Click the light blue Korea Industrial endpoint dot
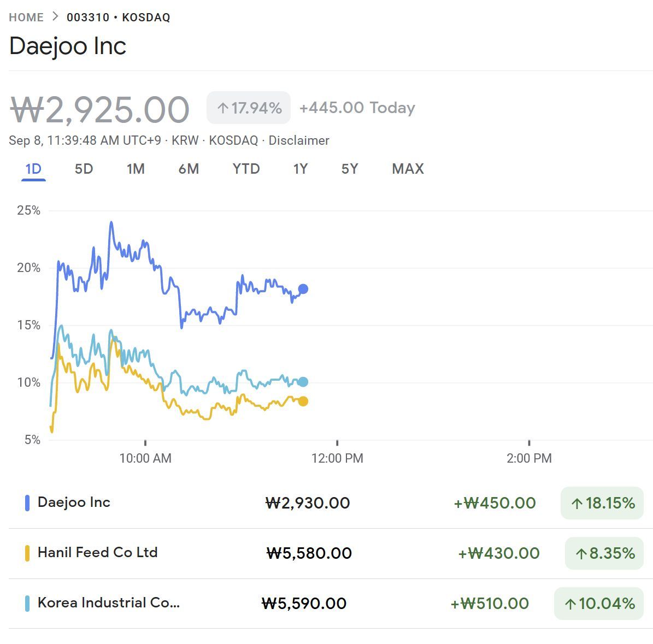This screenshot has height=644, width=653. [x=303, y=382]
